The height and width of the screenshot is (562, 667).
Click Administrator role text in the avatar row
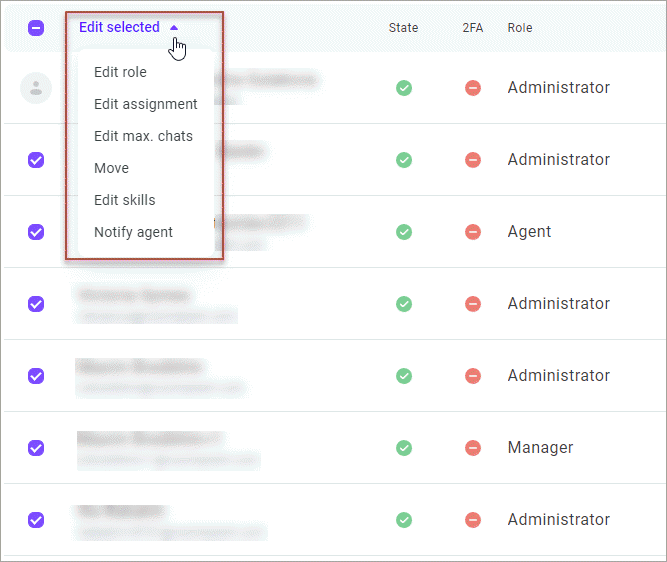pyautogui.click(x=559, y=88)
